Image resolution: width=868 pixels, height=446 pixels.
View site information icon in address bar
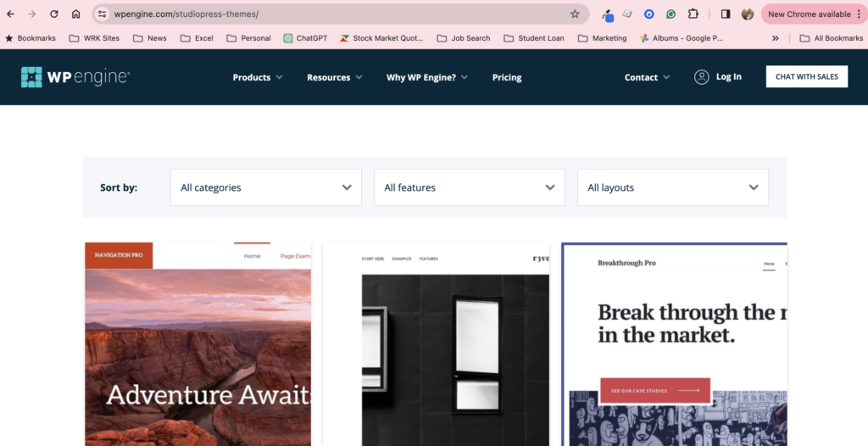(102, 14)
